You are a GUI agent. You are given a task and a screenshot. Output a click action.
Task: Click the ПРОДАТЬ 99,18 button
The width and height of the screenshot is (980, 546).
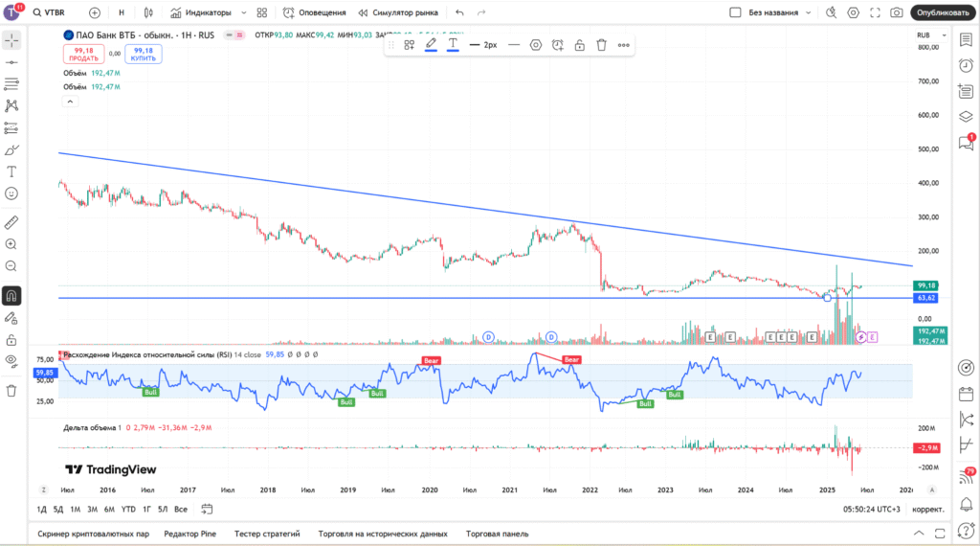click(84, 55)
